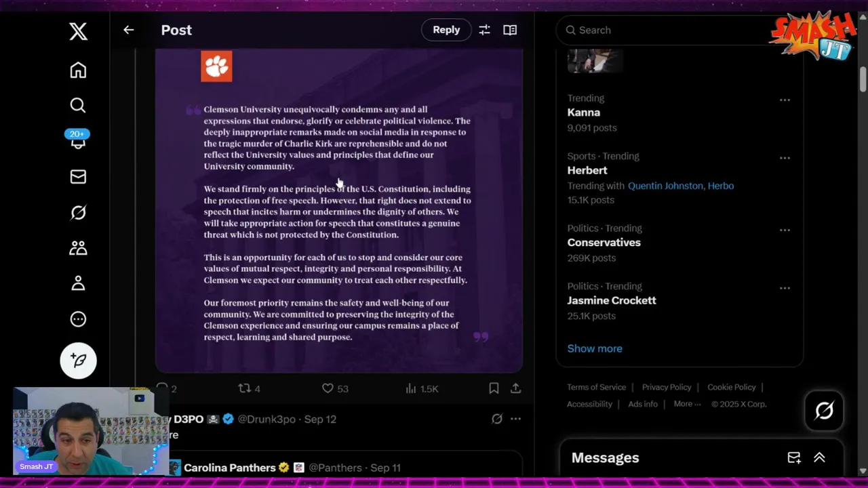868x488 pixels.
Task: Click the page vertical scrollbar thumb
Action: [863, 79]
